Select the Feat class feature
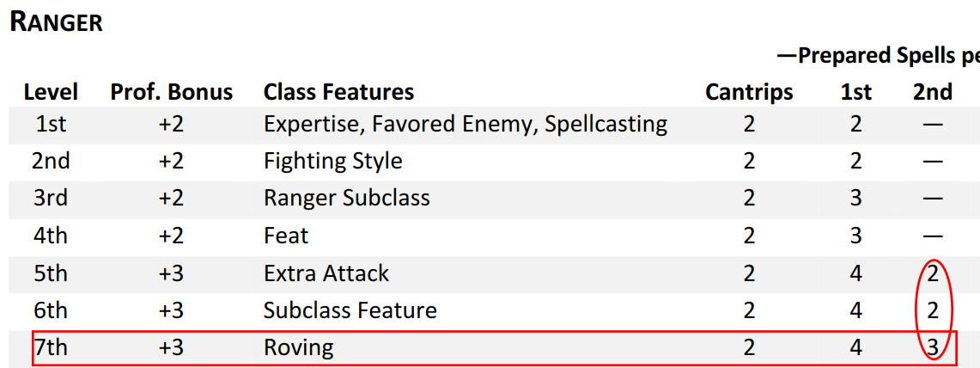This screenshot has width=980, height=368. tap(286, 236)
